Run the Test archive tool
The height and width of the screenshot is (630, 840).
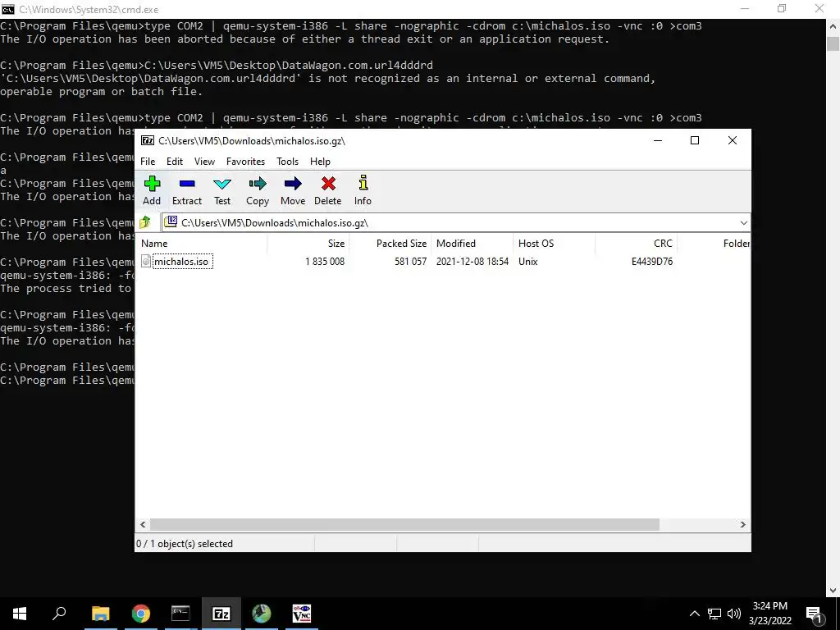pos(222,190)
